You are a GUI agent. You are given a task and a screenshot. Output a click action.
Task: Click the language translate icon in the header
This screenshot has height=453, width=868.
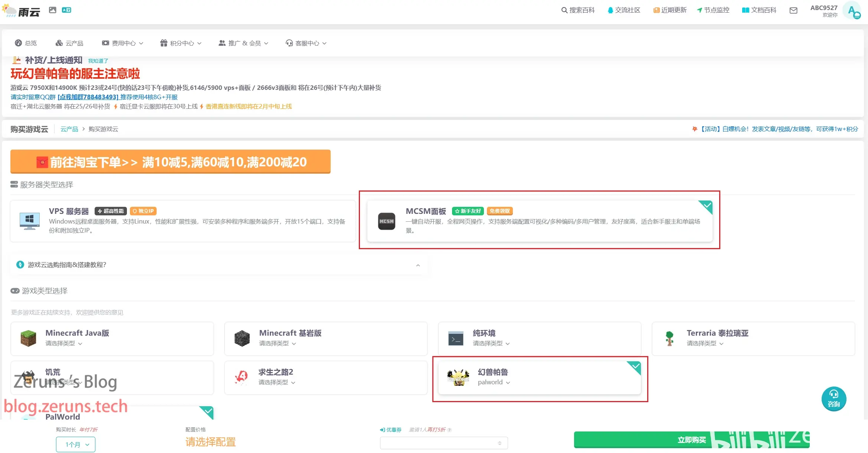(66, 10)
